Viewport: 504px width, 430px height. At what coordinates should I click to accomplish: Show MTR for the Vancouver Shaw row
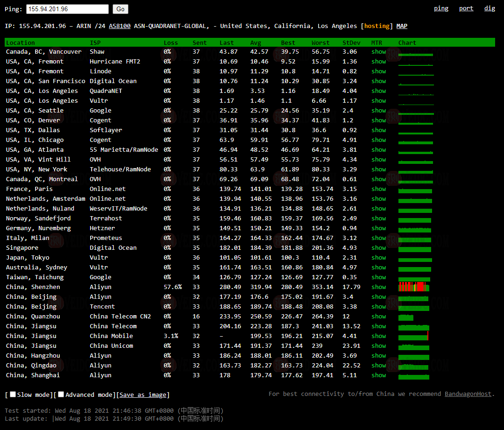pyautogui.click(x=378, y=52)
